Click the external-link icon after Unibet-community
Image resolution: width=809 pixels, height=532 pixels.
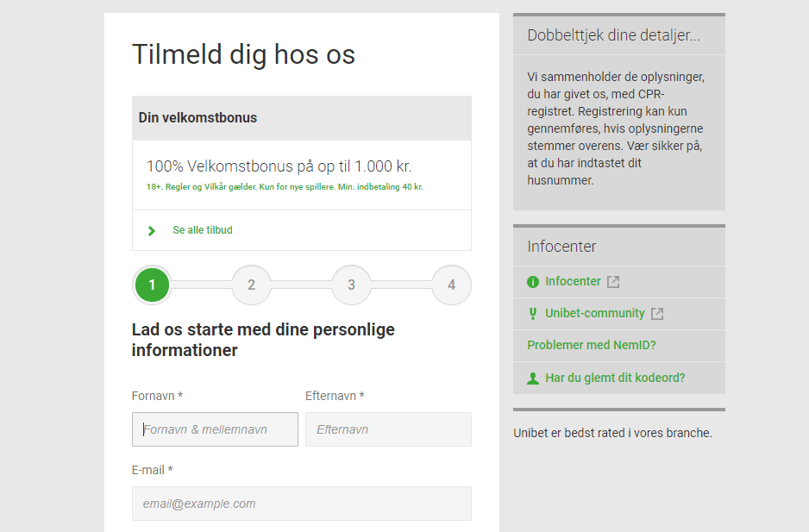coord(657,314)
